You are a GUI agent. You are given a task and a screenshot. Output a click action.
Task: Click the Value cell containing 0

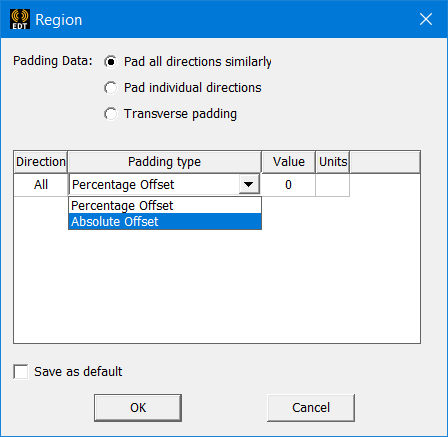[x=288, y=185]
